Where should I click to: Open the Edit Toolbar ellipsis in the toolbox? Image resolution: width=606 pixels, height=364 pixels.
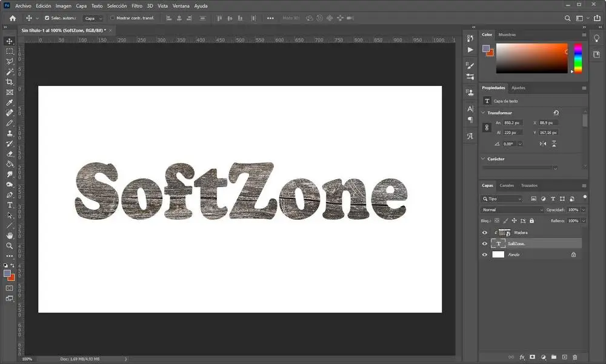pos(10,256)
